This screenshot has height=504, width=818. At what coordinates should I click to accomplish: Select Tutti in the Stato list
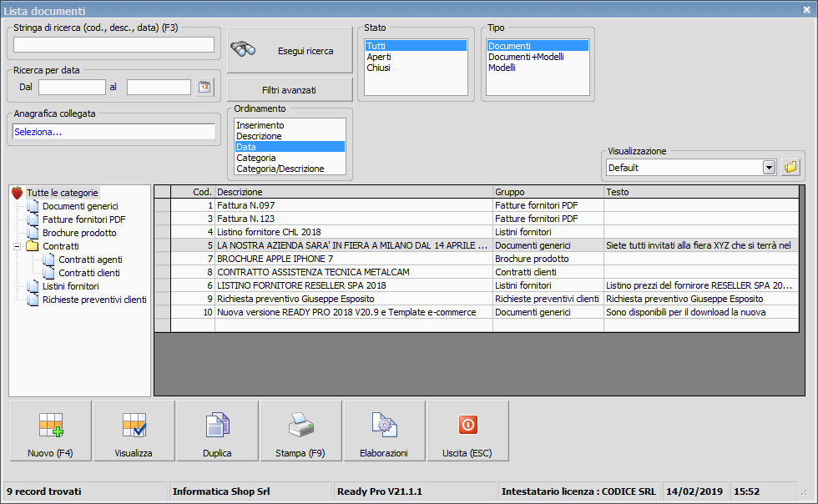pyautogui.click(x=416, y=46)
